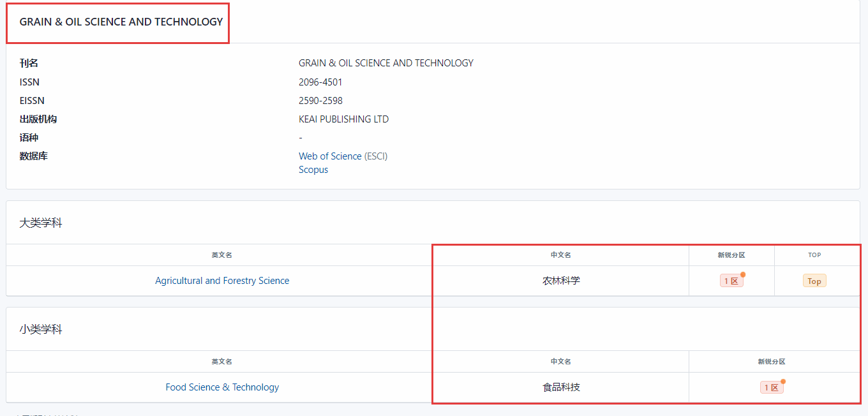Image resolution: width=868 pixels, height=416 pixels.
Task: Click the 大类学科 section heading
Action: (x=41, y=223)
